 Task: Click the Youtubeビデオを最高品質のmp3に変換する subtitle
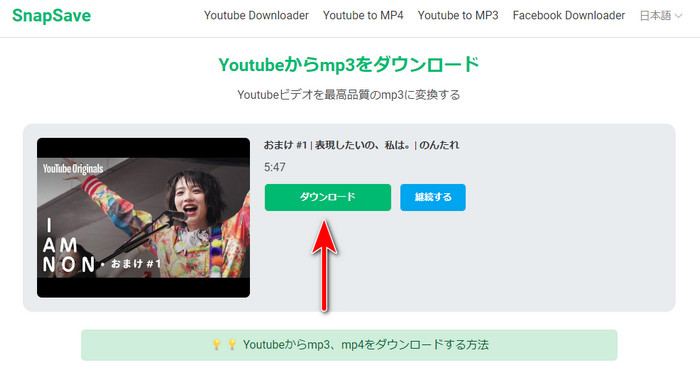[349, 95]
